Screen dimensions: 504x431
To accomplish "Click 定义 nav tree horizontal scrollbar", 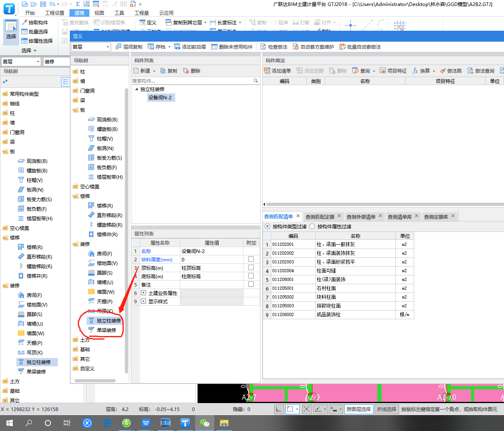I will click(x=95, y=380).
